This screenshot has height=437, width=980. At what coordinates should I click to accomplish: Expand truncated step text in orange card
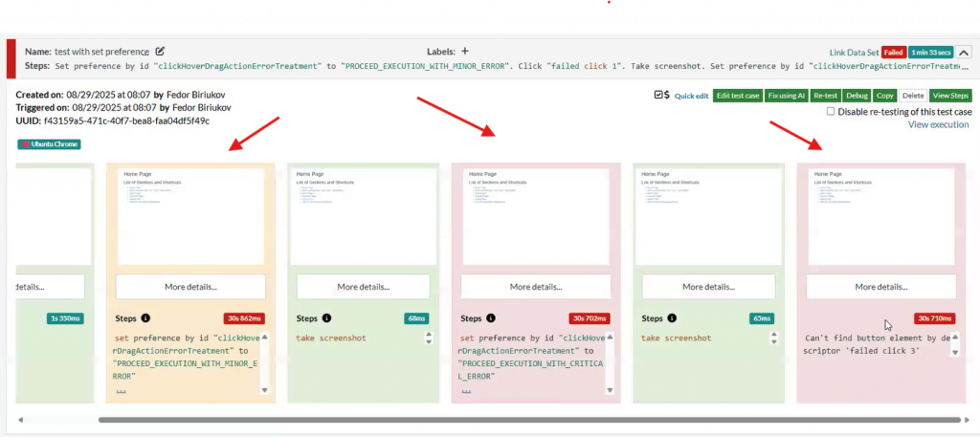(121, 391)
